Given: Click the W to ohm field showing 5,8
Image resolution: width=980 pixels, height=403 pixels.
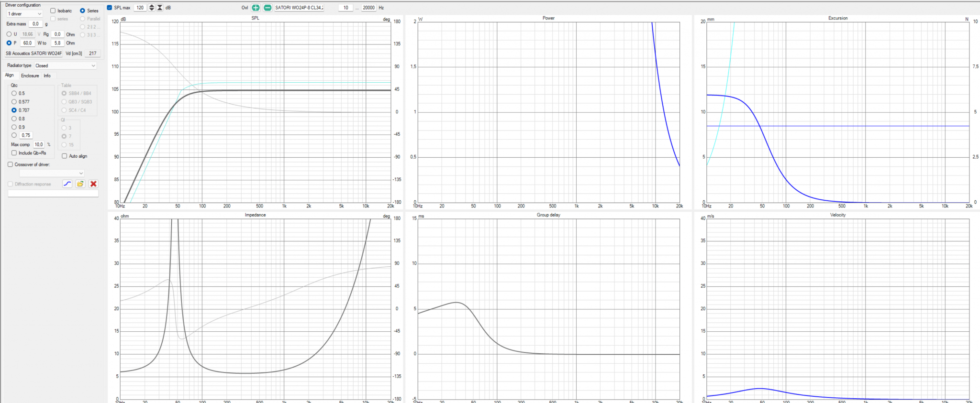Looking at the screenshot, I should [57, 43].
